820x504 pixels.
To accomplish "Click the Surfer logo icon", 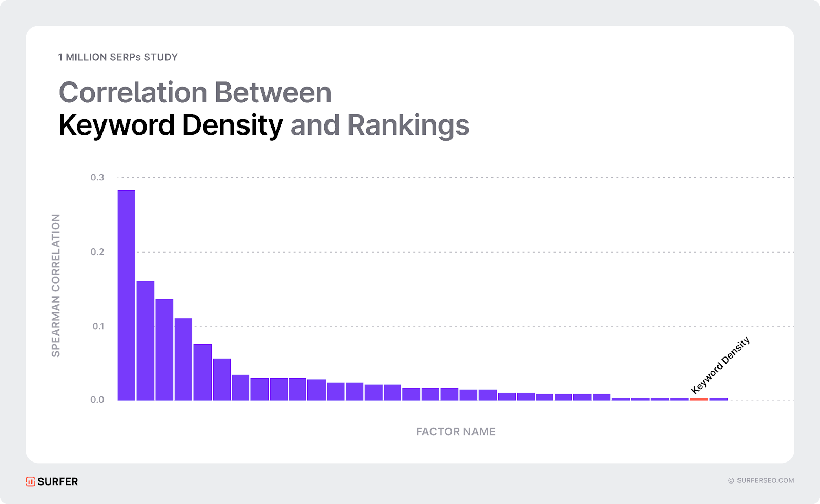I will click(x=30, y=481).
